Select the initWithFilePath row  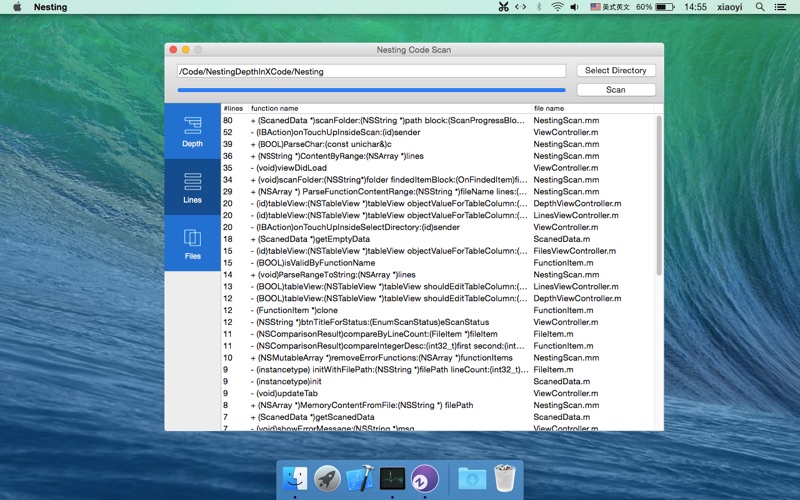coord(438,369)
